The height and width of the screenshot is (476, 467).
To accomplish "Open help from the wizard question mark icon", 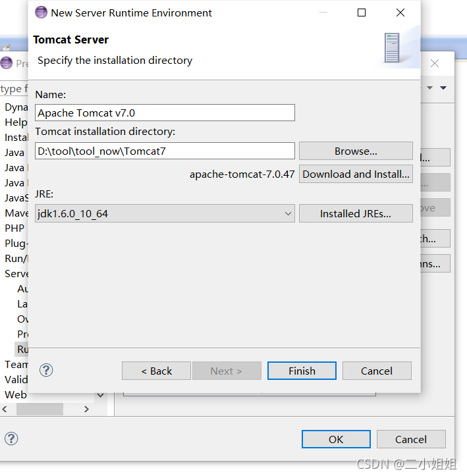I will (x=46, y=370).
